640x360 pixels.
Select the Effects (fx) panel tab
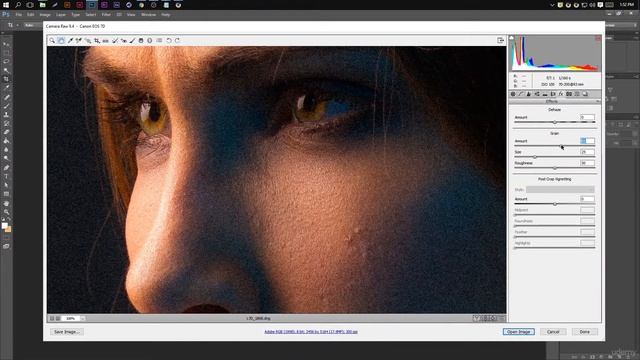pos(561,94)
